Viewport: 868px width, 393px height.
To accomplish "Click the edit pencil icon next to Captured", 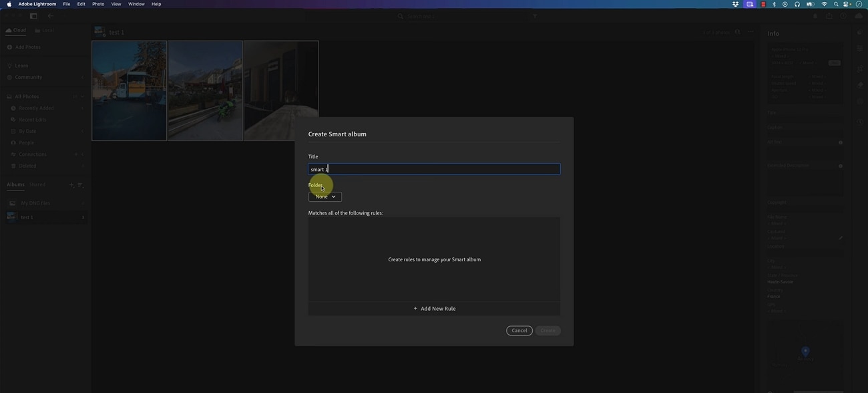I will point(841,238).
